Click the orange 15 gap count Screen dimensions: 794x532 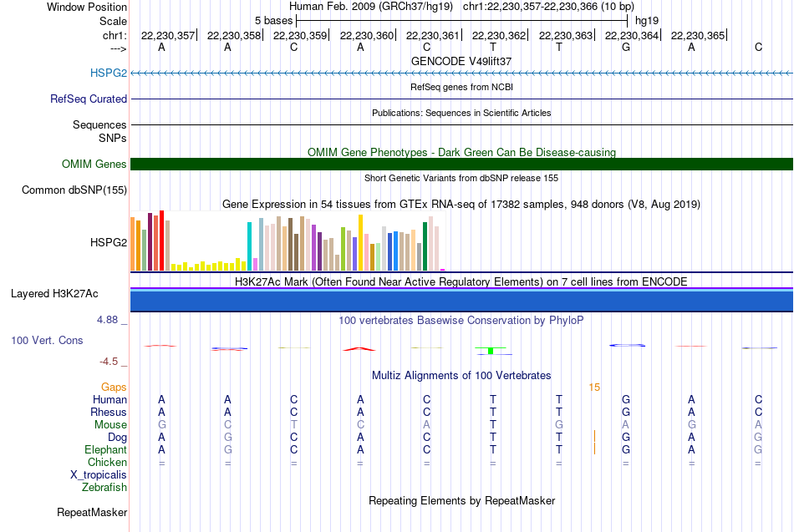pyautogui.click(x=594, y=388)
